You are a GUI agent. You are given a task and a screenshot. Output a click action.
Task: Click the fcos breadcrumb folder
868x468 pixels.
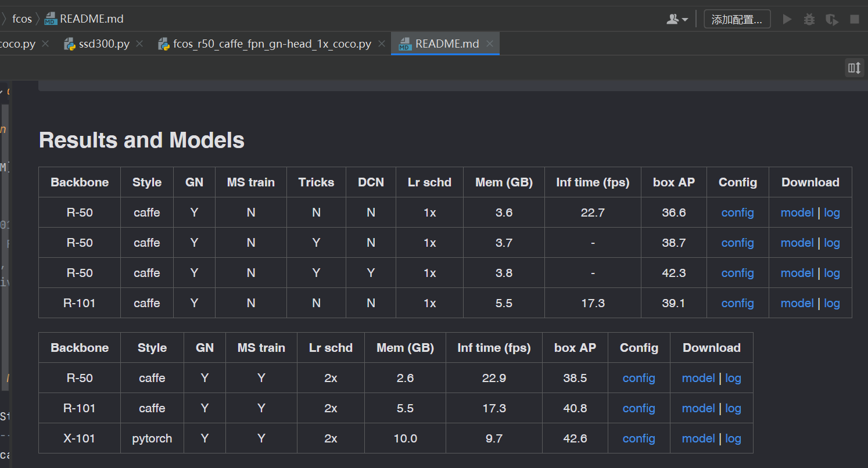point(22,19)
